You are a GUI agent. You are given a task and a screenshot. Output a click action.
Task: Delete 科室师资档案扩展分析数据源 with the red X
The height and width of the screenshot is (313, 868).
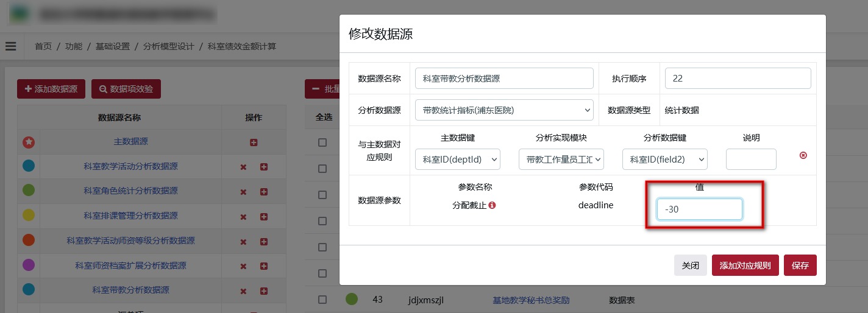(243, 266)
